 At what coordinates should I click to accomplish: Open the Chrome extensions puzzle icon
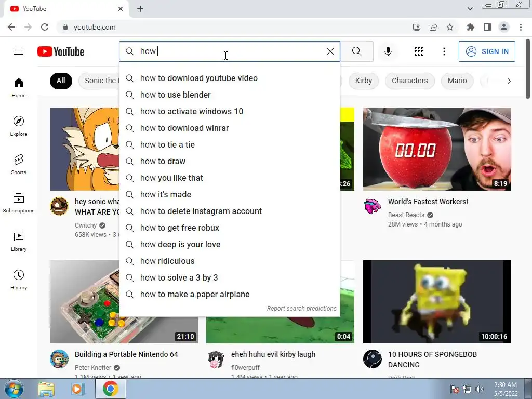470,27
